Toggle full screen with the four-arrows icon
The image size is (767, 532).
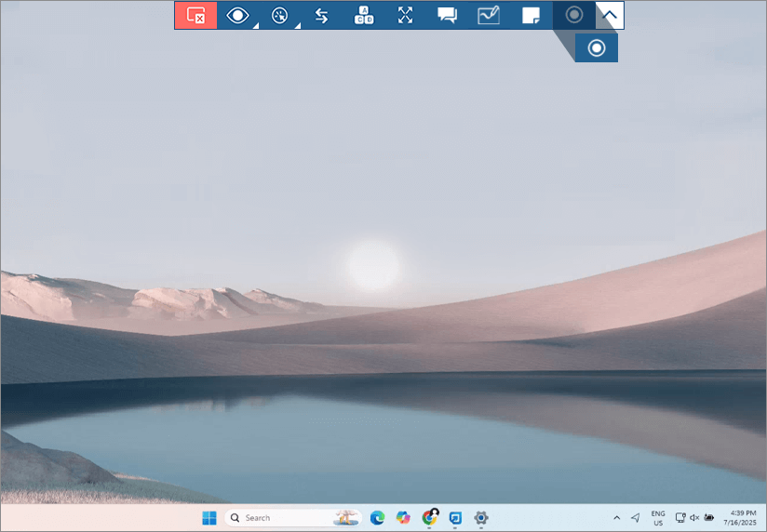click(406, 15)
